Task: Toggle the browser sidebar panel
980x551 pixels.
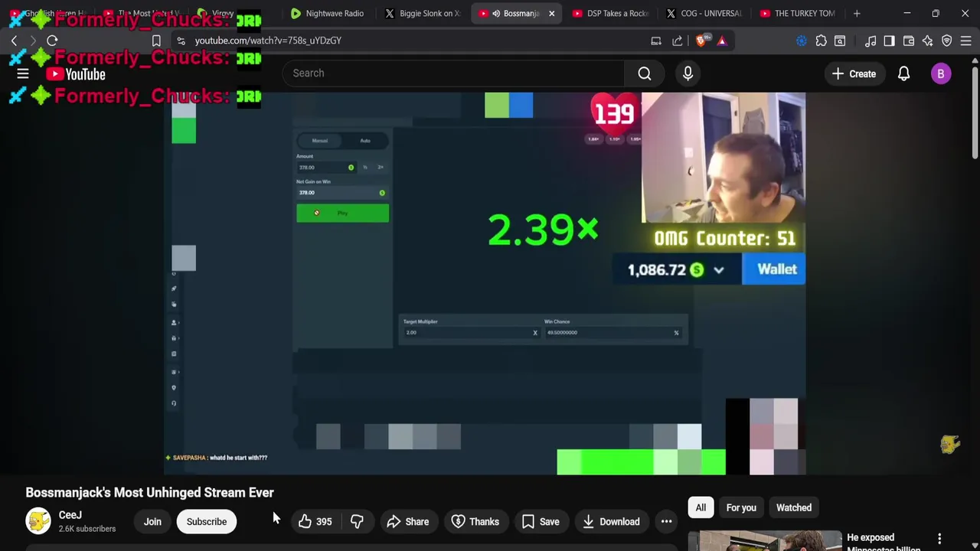Action: (889, 41)
